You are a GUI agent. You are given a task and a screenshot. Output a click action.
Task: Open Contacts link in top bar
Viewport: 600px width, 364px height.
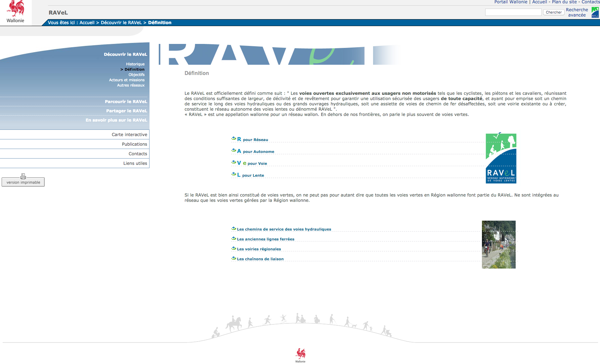click(590, 2)
